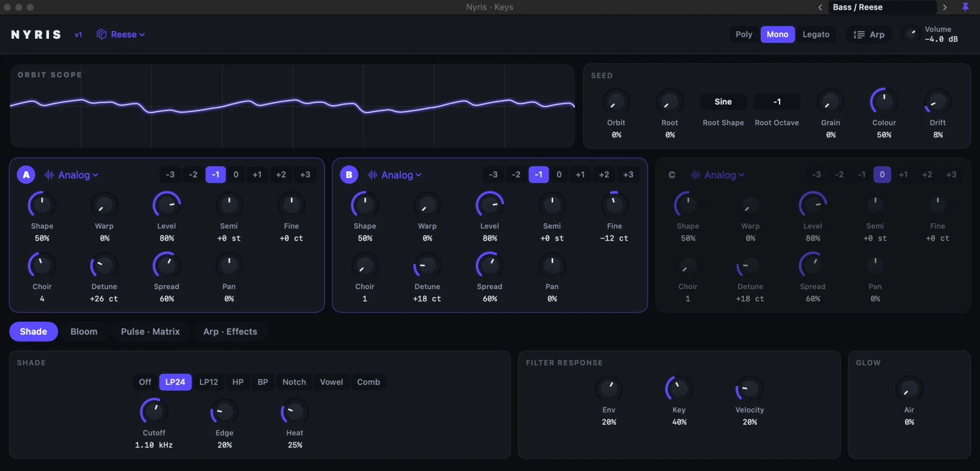Adjust oscillator A Detune knob
980x471 pixels.
(104, 265)
